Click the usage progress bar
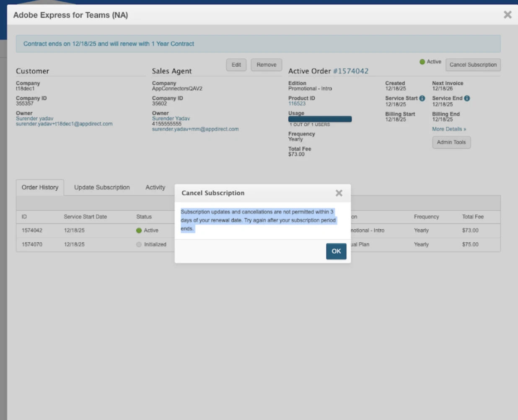The width and height of the screenshot is (518, 420). pyautogui.click(x=320, y=119)
